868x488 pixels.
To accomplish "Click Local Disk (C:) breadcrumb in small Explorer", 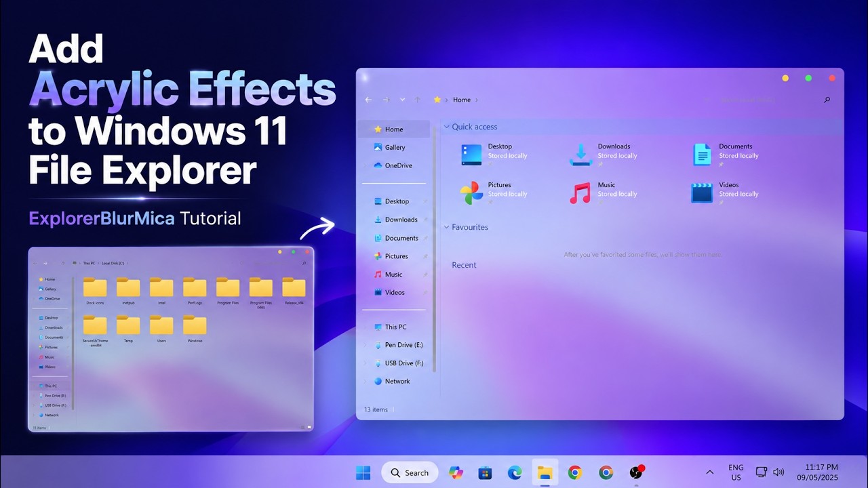I will point(113,263).
